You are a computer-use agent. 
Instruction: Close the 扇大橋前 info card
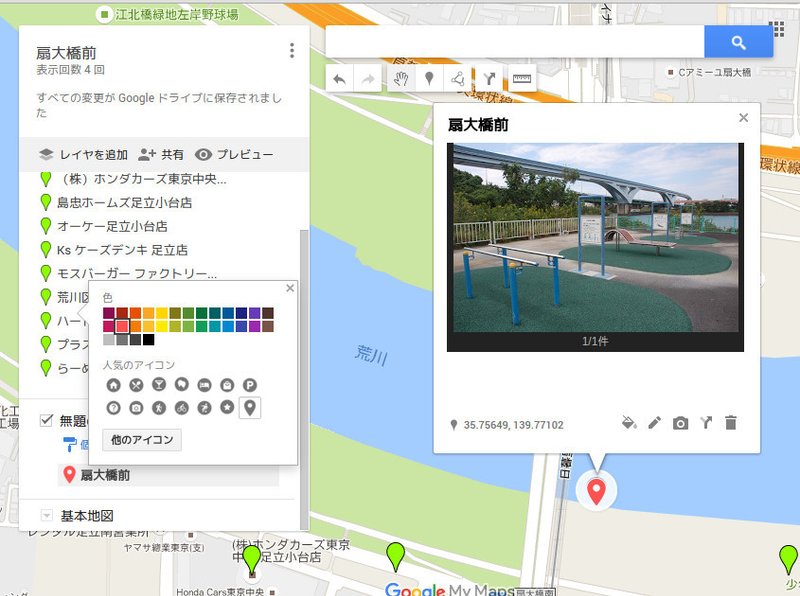(743, 118)
